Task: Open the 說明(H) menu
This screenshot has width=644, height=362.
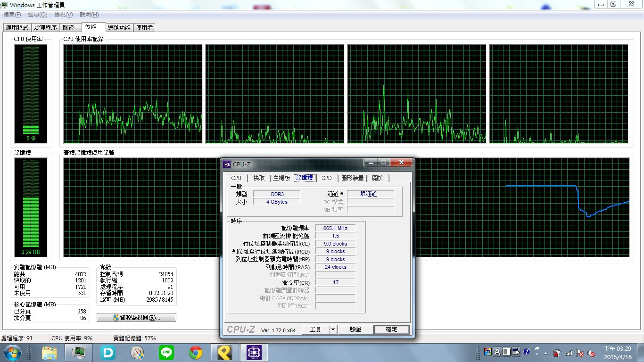Action: 89,15
